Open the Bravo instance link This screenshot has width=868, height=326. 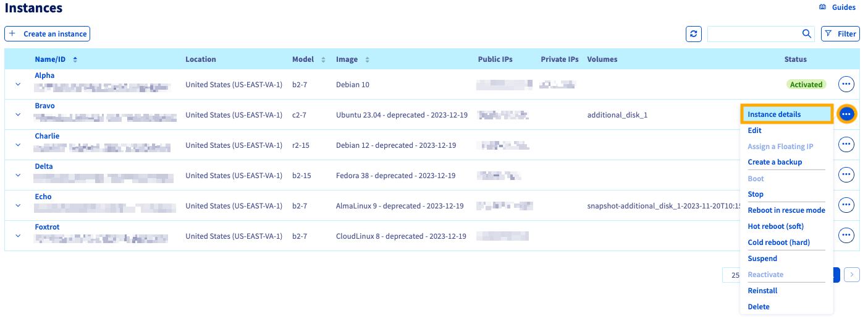click(x=44, y=106)
